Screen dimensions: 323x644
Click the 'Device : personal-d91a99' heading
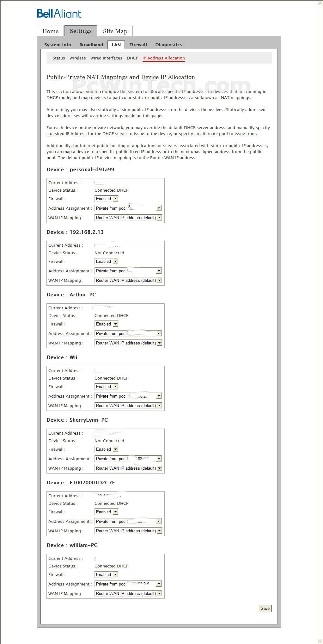(80, 169)
